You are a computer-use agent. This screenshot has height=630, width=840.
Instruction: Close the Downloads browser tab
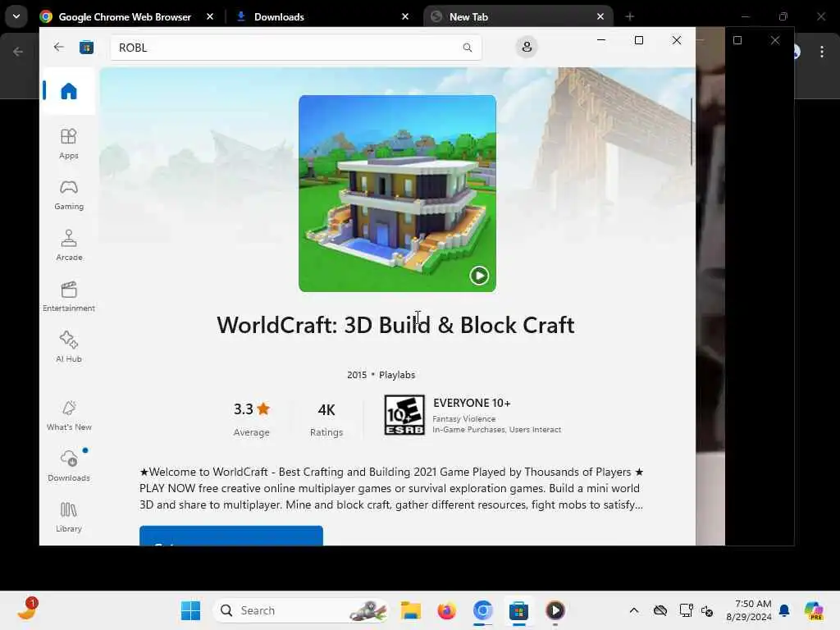[405, 16]
